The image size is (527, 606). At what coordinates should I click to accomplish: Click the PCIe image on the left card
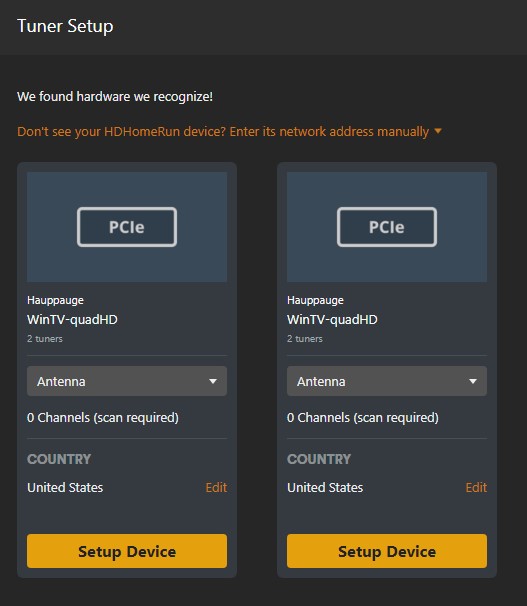pos(127,227)
